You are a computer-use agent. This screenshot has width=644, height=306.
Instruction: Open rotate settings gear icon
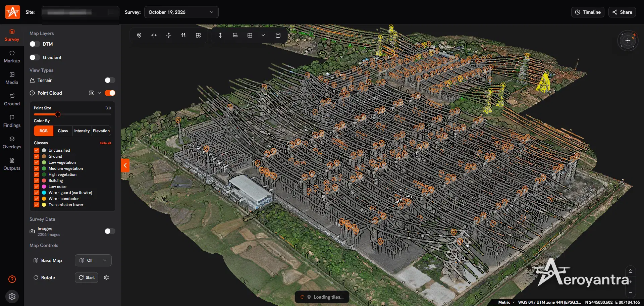pos(106,277)
